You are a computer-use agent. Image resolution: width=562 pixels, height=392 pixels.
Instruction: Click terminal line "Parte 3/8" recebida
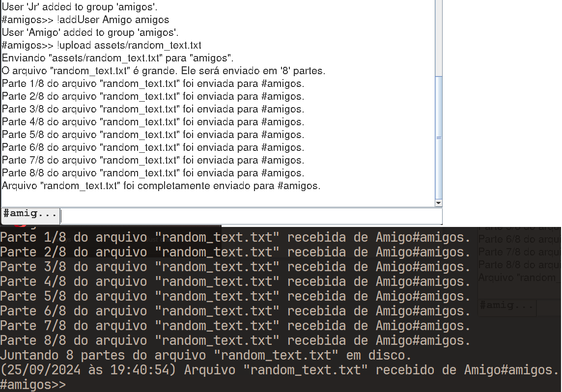click(235, 267)
